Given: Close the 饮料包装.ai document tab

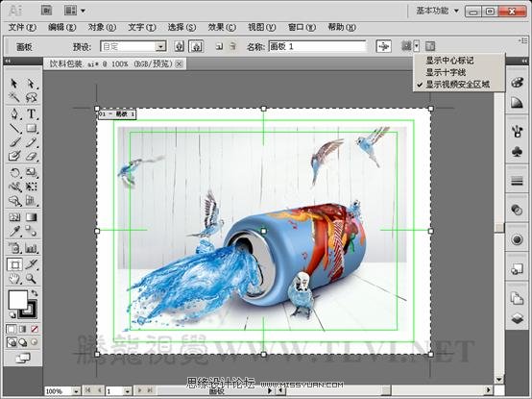Looking at the screenshot, I should [180, 63].
